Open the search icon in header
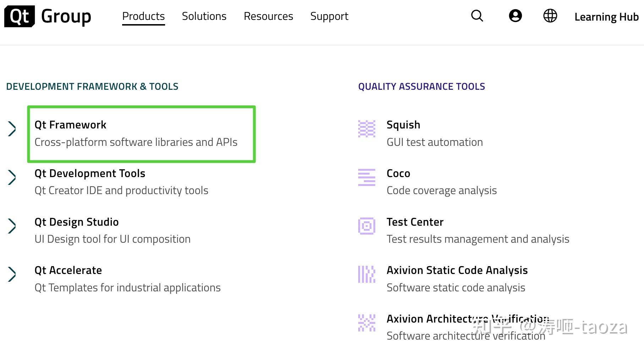The width and height of the screenshot is (644, 352). [x=477, y=16]
